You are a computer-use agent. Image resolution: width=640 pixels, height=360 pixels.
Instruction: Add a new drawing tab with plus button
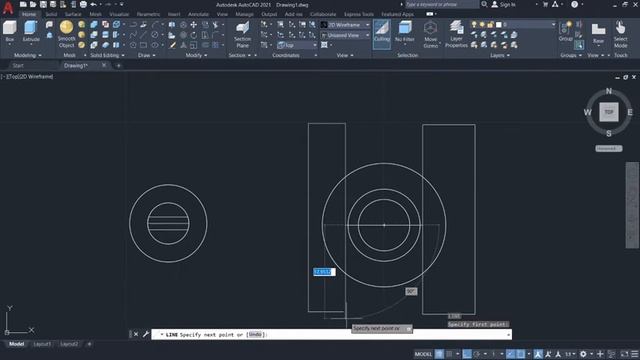point(118,65)
